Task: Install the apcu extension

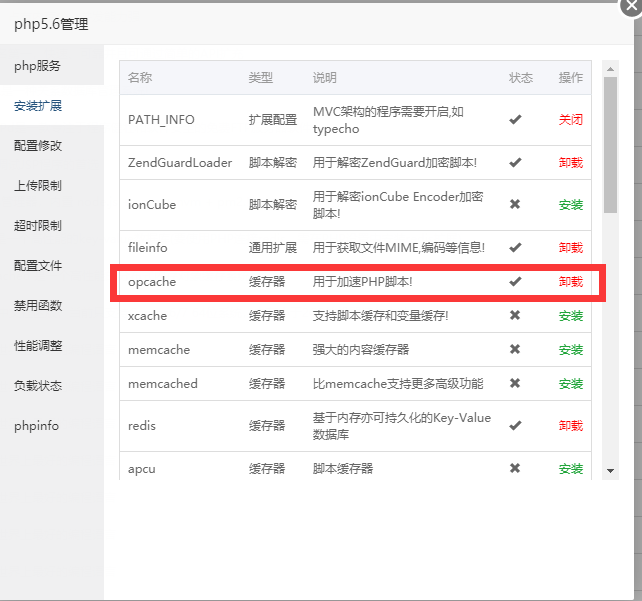Action: coord(571,468)
